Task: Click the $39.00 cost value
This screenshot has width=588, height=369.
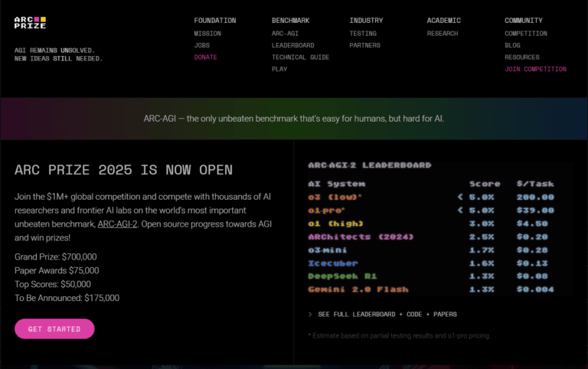Action: coord(535,211)
